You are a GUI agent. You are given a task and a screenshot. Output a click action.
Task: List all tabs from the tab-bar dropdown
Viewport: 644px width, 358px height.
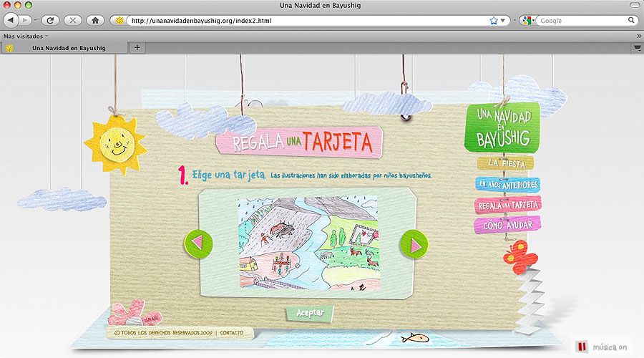637,48
